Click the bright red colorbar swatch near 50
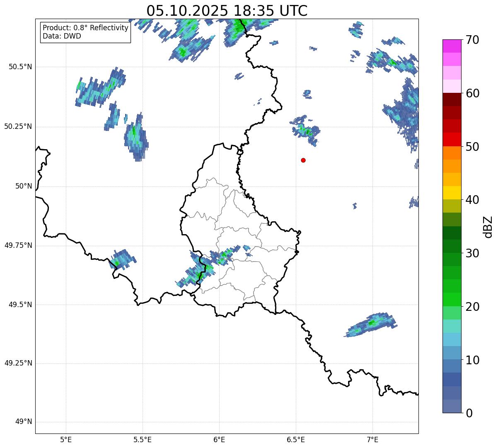The image size is (498, 448). tap(452, 139)
